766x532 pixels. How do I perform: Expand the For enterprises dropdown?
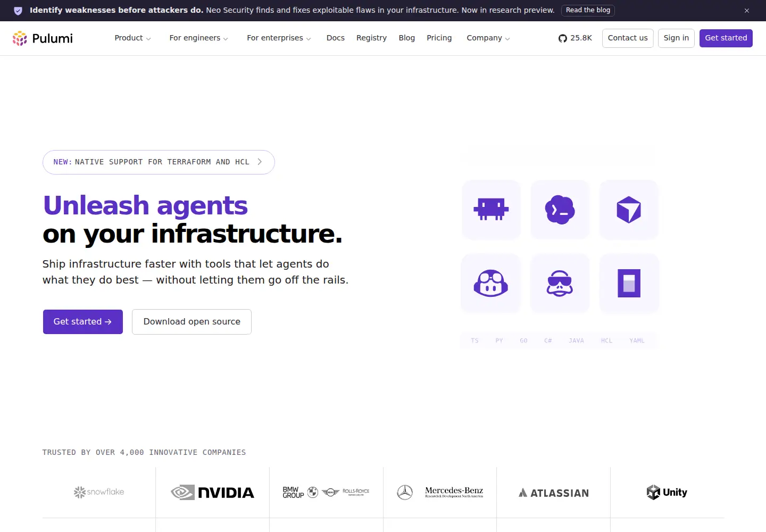click(x=279, y=38)
